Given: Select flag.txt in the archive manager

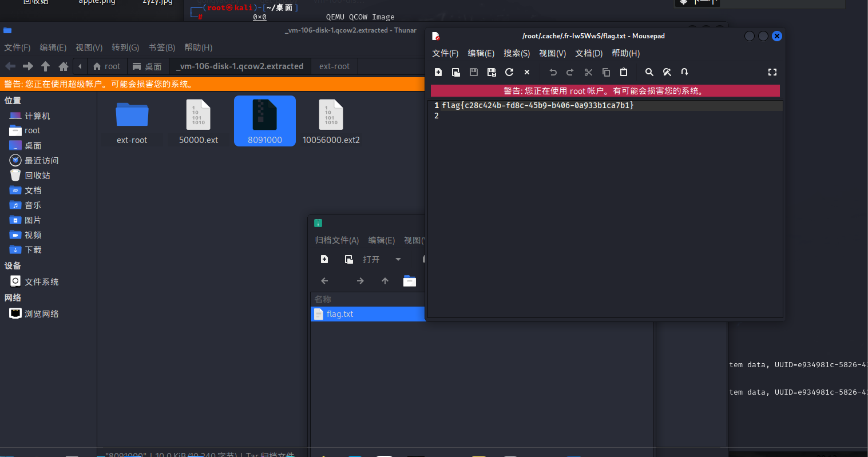Looking at the screenshot, I should [339, 313].
